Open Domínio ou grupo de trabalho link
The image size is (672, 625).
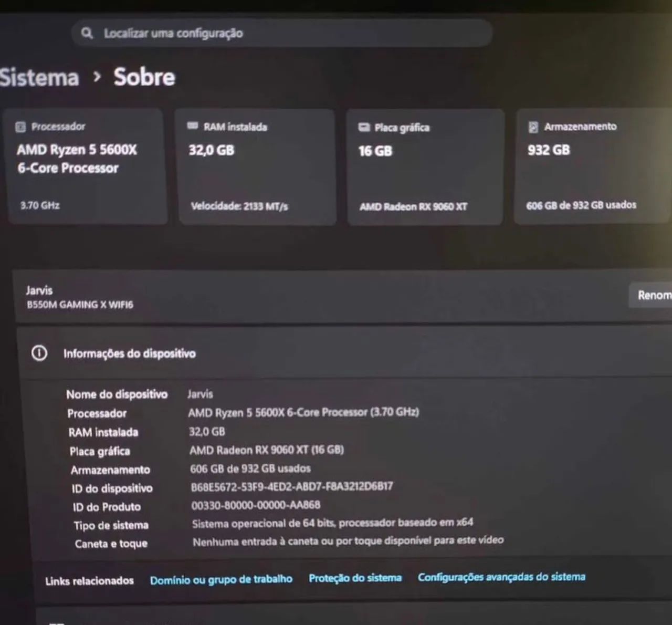221,579
